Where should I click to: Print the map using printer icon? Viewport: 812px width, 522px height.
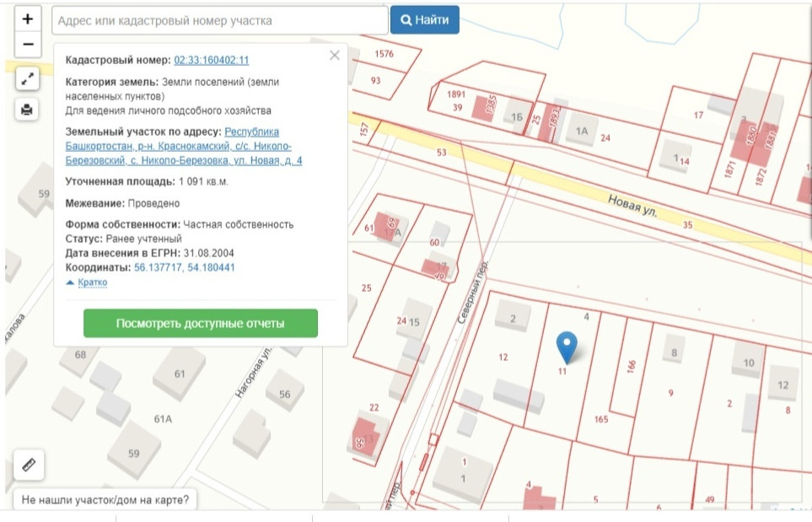[27, 110]
